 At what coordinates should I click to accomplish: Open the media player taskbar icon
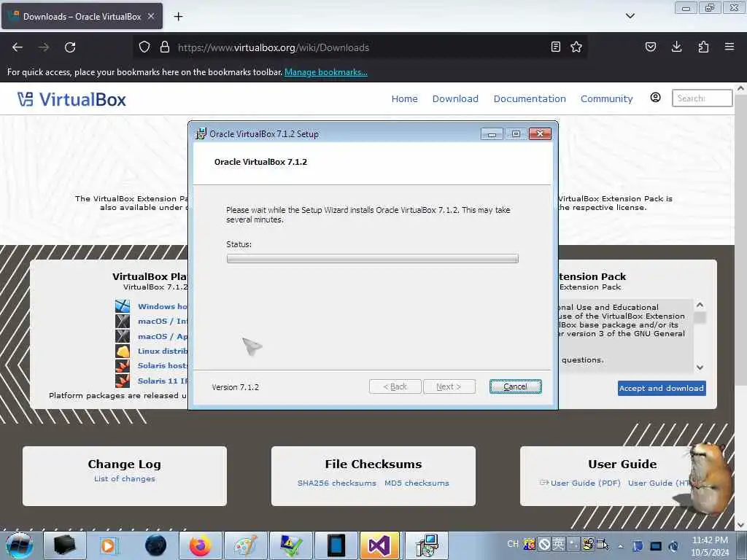tap(108, 545)
